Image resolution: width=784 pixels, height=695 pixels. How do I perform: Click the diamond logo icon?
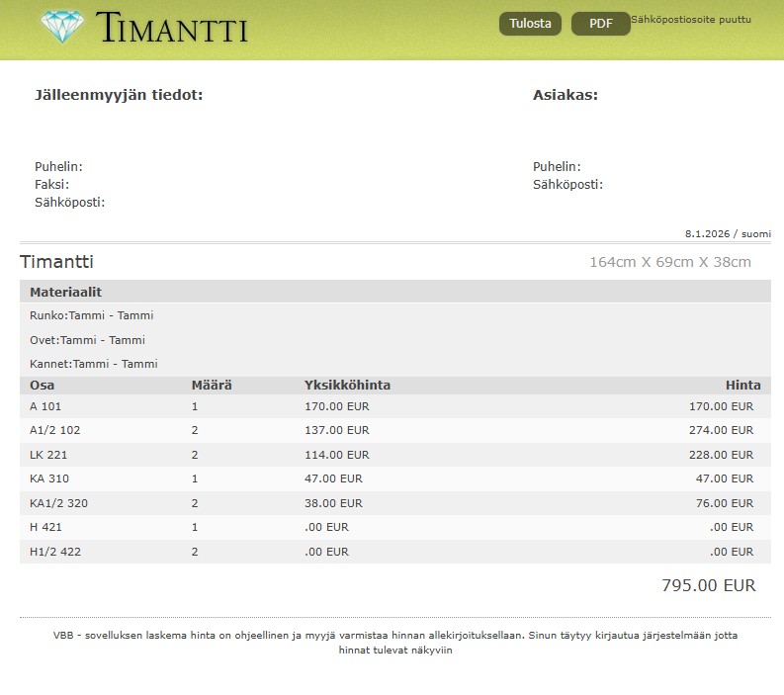point(62,27)
